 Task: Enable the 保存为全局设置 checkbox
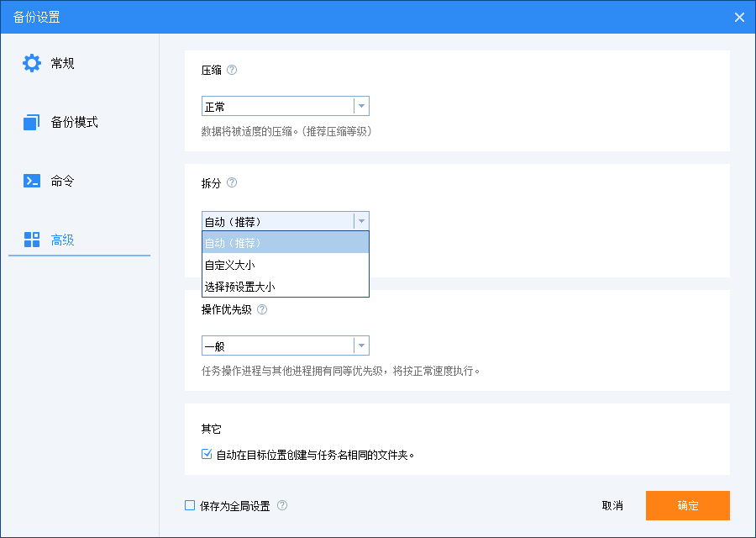(190, 505)
